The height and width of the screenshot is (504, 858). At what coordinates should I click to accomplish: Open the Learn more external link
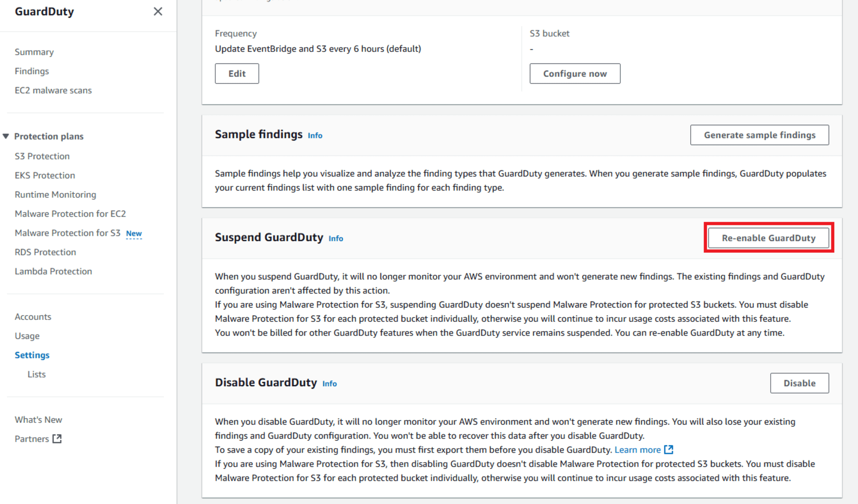[639, 450]
